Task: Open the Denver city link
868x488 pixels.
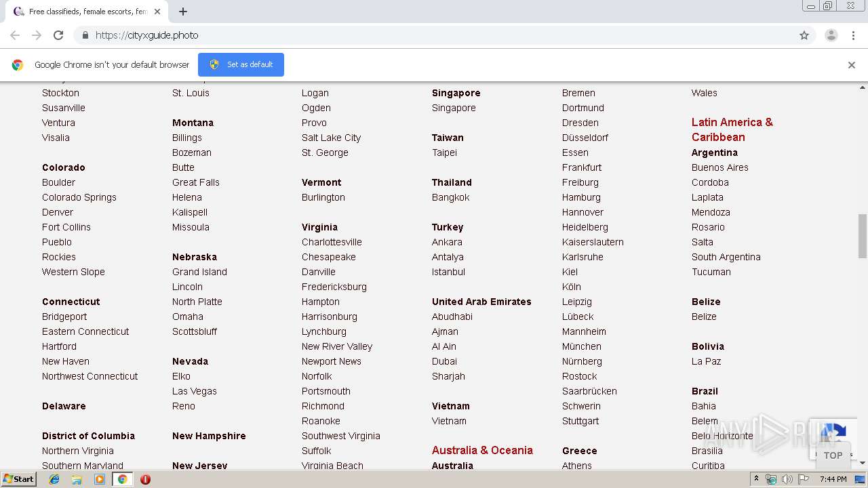Action: [58, 212]
